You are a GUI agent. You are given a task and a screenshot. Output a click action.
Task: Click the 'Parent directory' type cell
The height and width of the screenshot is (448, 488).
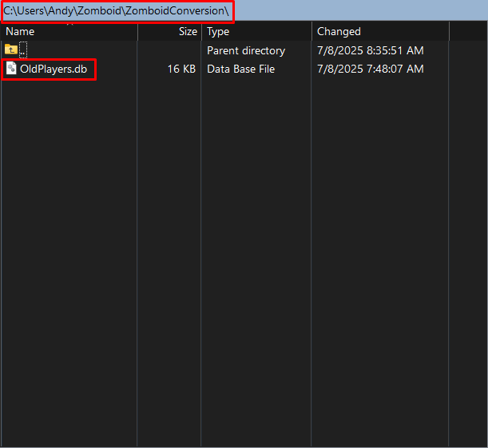(x=246, y=50)
